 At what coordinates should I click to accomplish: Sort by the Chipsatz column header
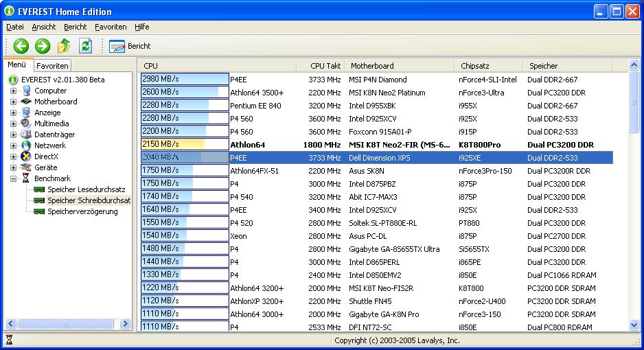[x=489, y=66]
